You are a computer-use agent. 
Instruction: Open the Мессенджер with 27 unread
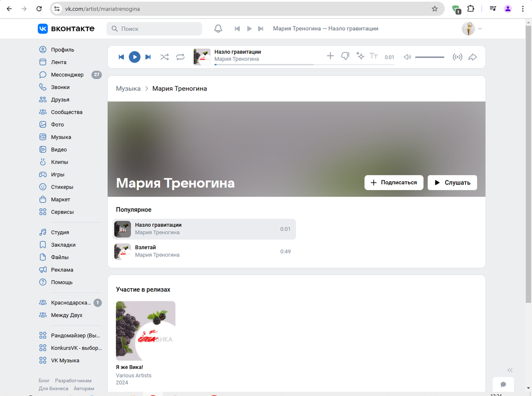pos(66,74)
